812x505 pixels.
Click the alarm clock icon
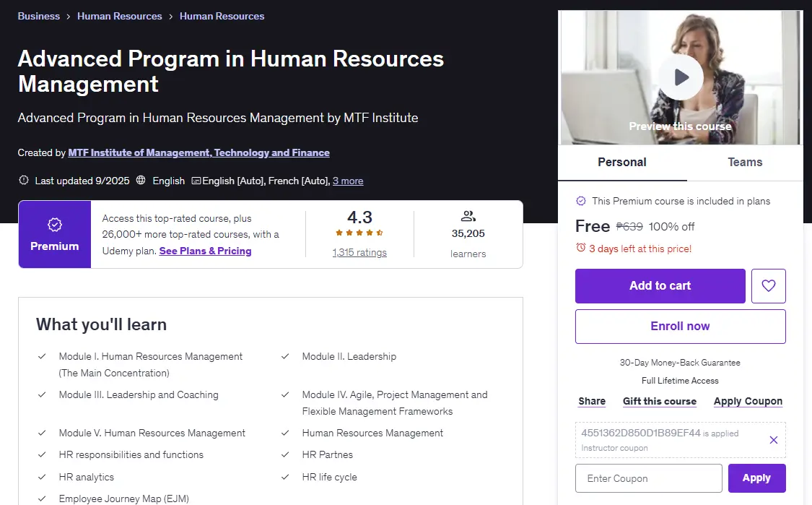pos(581,248)
